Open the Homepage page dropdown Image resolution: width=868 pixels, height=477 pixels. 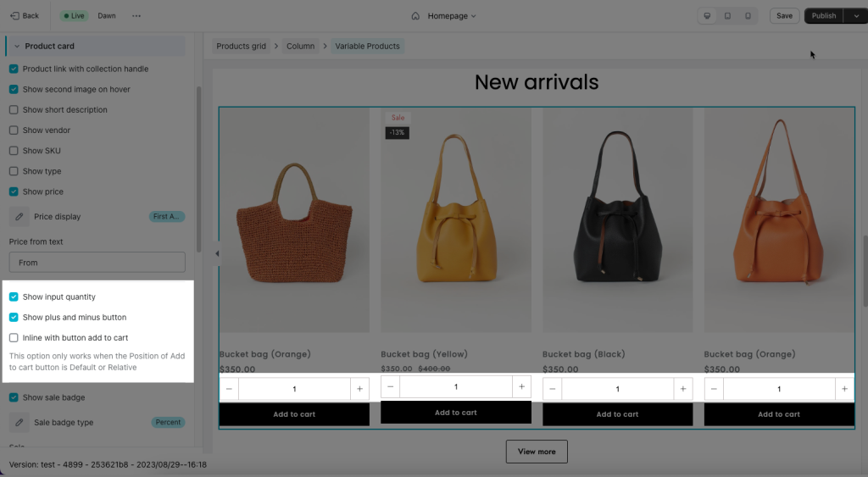pos(452,16)
